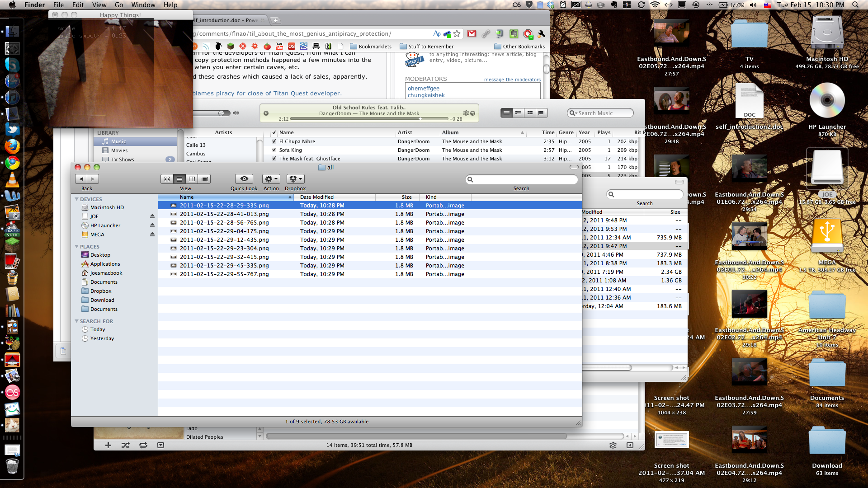This screenshot has width=868, height=488.
Task: Open the Action gear dropdown
Action: point(271,179)
